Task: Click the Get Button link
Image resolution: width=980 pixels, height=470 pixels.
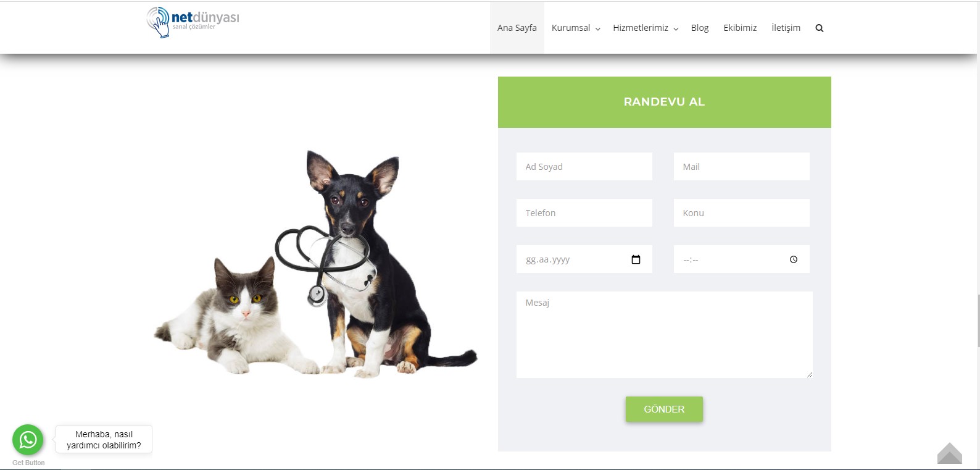Action: click(28, 463)
